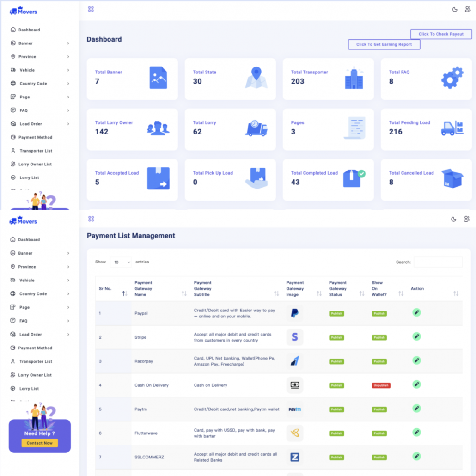Viewport: 476px width, 476px height.
Task: Open the Show entries count dropdown
Action: pyautogui.click(x=121, y=262)
